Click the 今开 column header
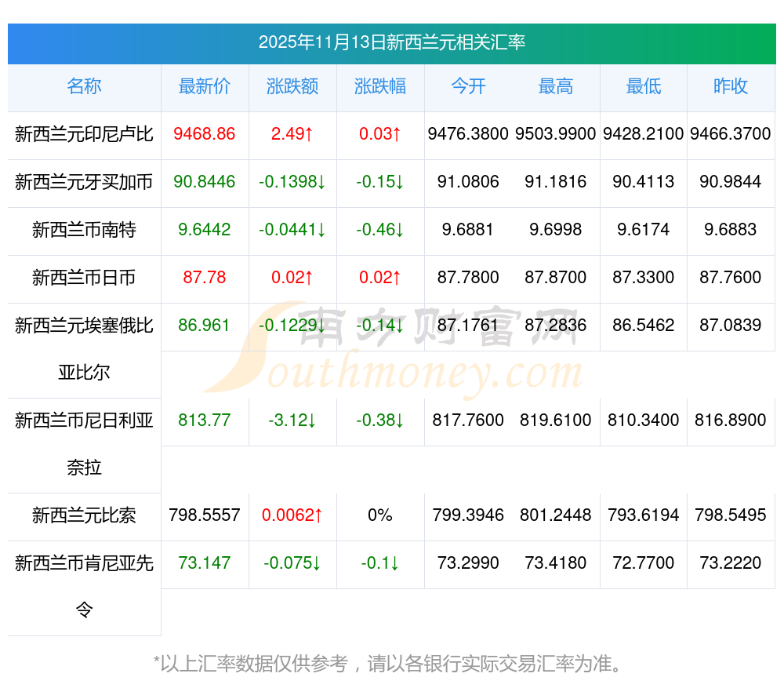 click(x=468, y=86)
